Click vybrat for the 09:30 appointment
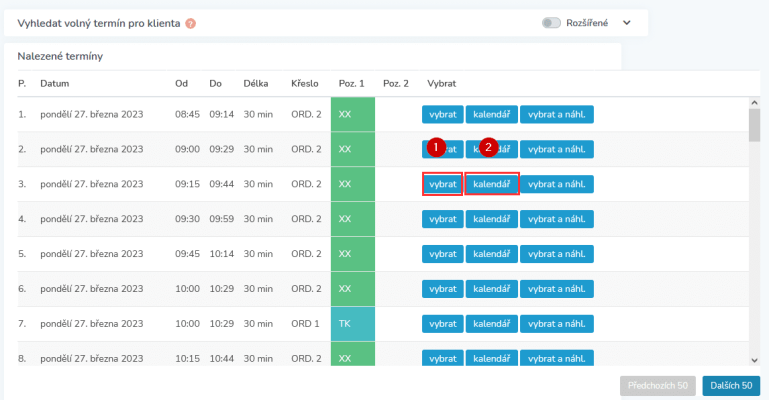This screenshot has height=400, width=769. [442, 219]
